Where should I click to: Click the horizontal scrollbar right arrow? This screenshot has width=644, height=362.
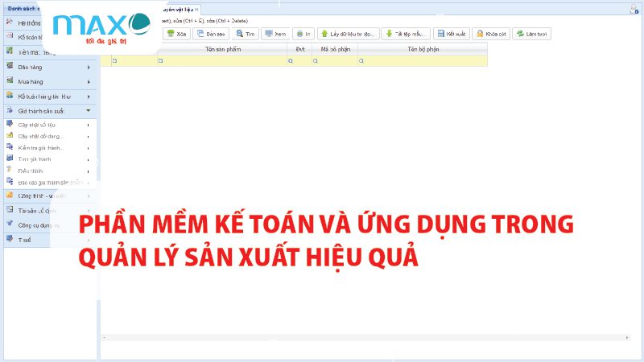627,337
